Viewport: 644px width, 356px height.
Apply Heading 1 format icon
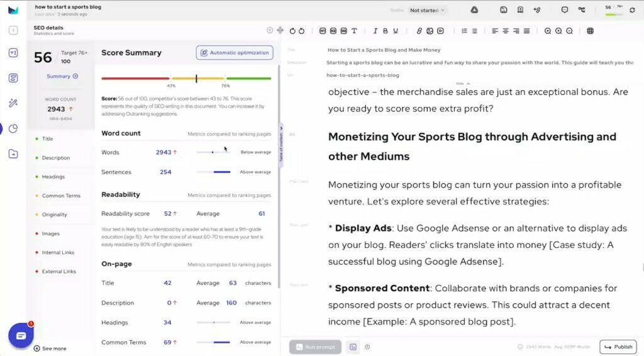tap(323, 31)
